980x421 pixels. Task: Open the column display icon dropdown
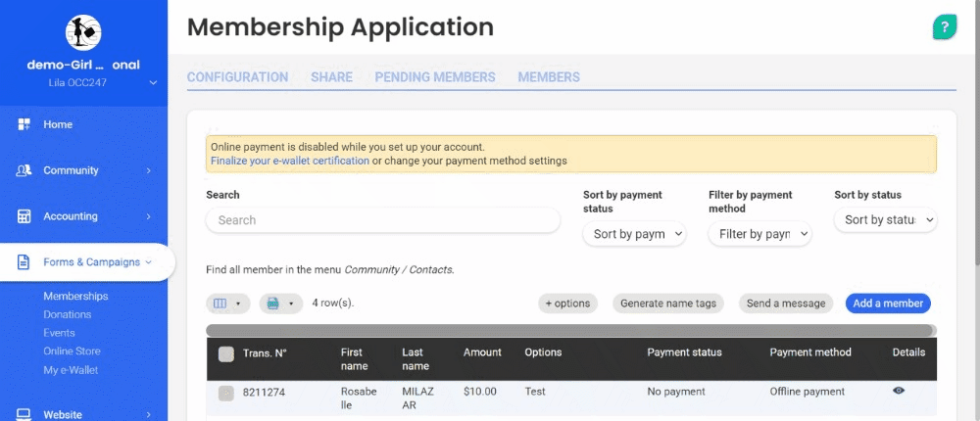click(x=227, y=304)
